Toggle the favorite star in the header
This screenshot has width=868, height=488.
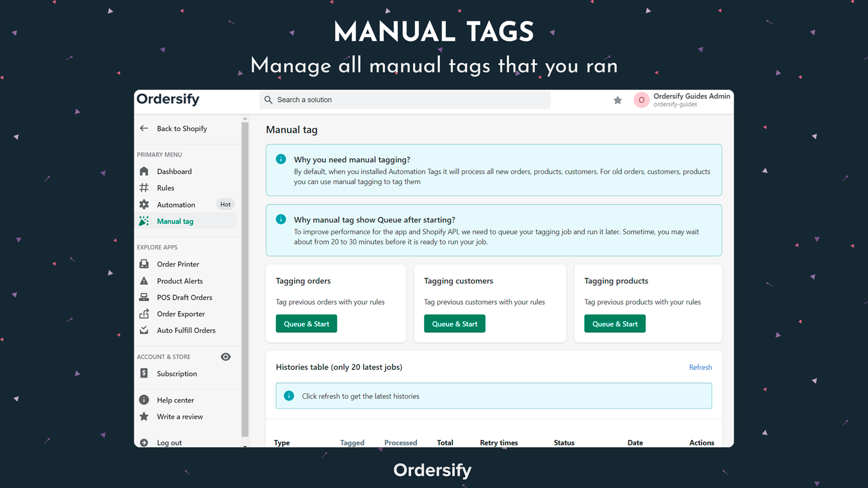click(x=617, y=100)
